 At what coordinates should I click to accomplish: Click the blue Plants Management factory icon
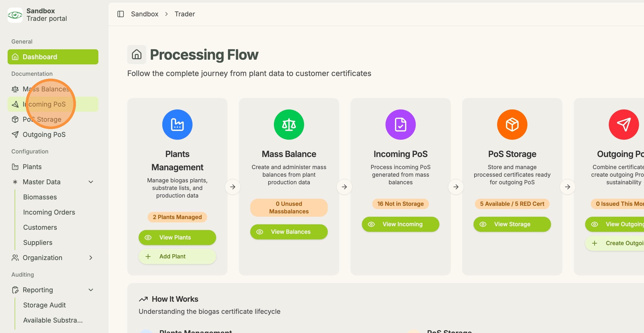177,124
